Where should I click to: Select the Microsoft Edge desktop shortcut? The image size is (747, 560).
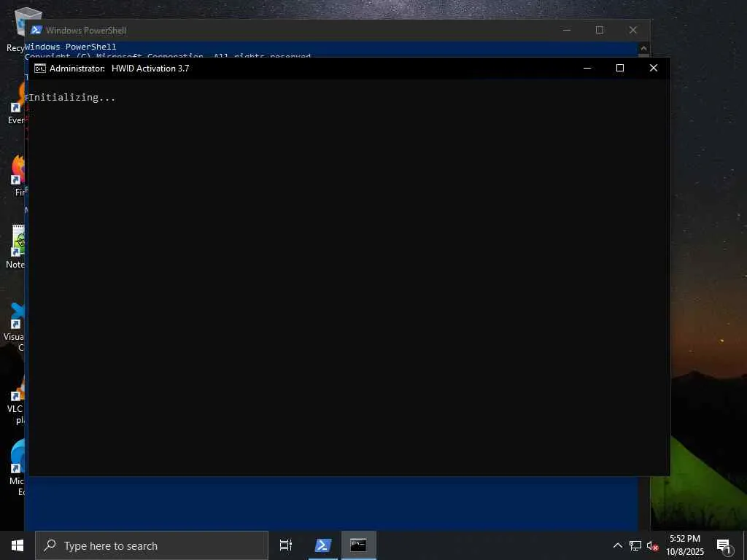click(18, 467)
